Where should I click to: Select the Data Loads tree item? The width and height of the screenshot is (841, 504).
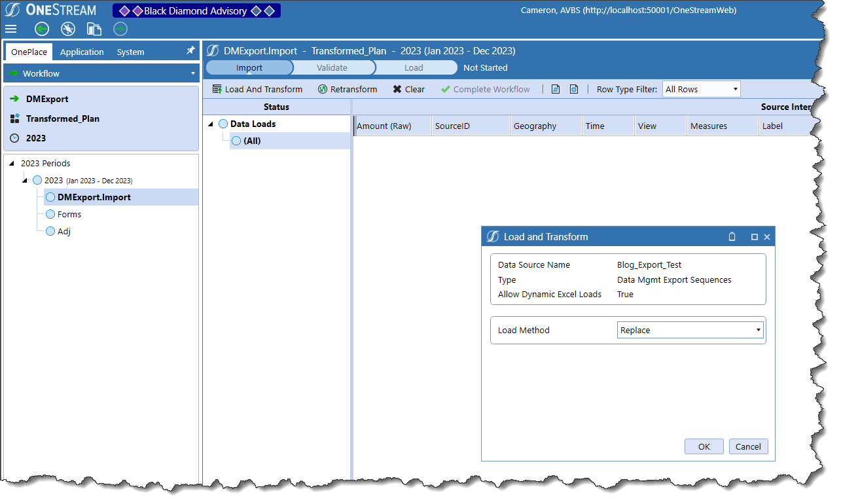253,124
